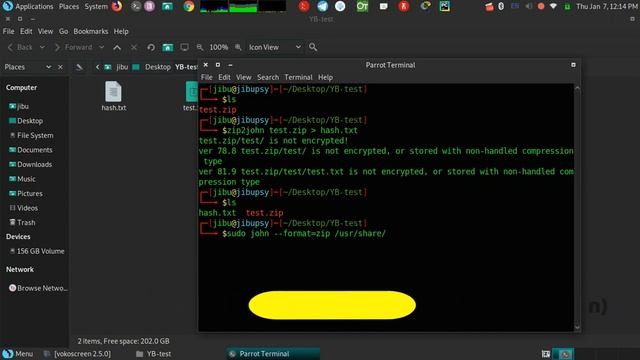The height and width of the screenshot is (360, 640).
Task: Open the System panel menu
Action: pos(96,7)
